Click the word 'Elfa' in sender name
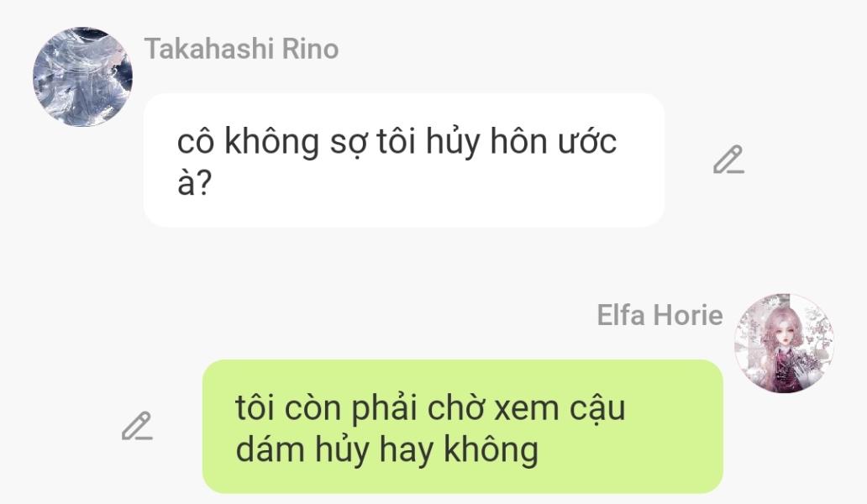Viewport: 867px width, 504px height. (621, 315)
